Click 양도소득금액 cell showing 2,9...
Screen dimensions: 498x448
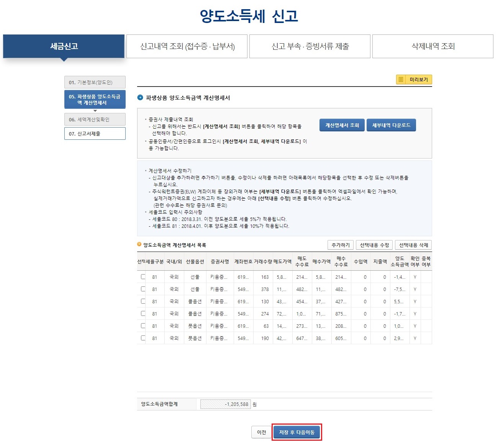pos(400,338)
